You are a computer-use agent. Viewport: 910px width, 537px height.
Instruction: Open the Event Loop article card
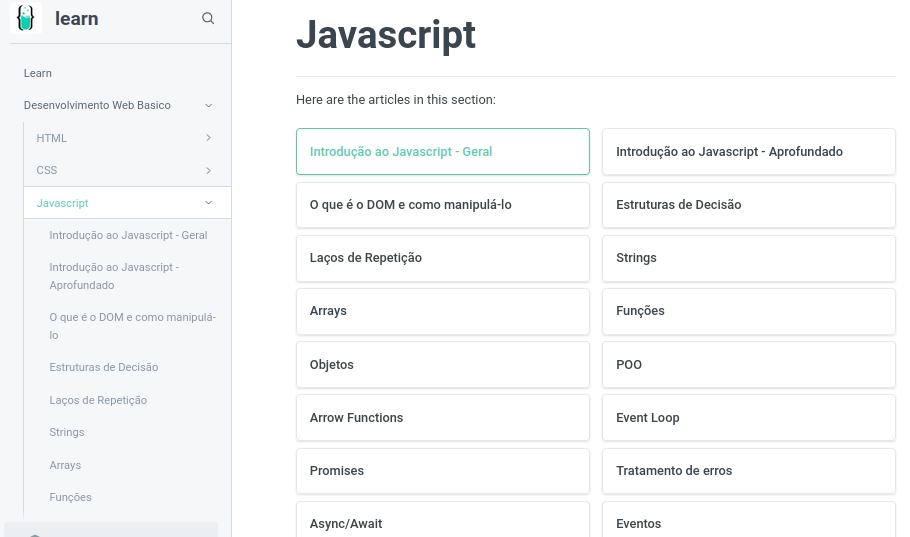click(748, 418)
